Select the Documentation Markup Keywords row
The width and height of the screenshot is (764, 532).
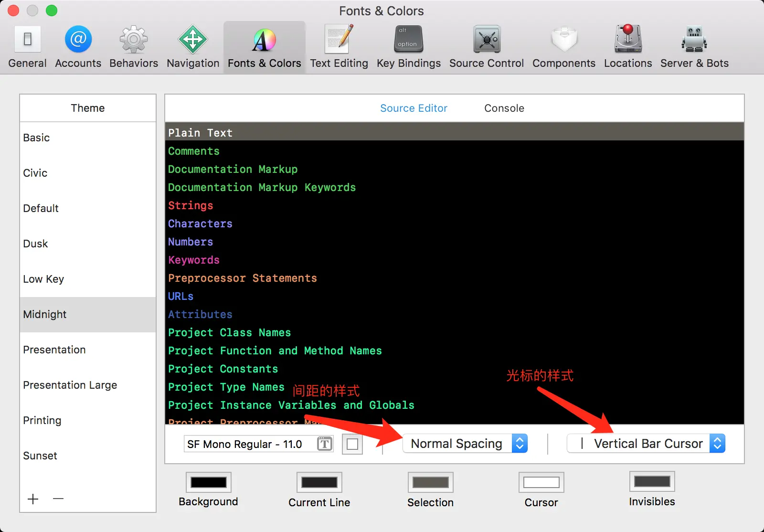point(455,187)
